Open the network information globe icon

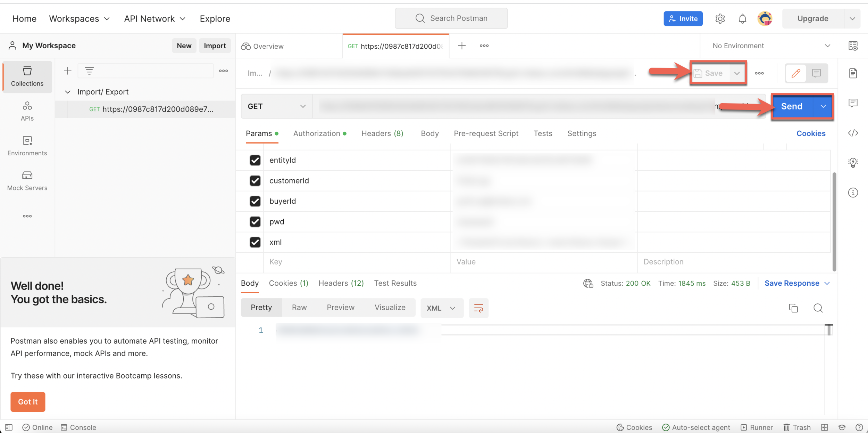click(588, 283)
